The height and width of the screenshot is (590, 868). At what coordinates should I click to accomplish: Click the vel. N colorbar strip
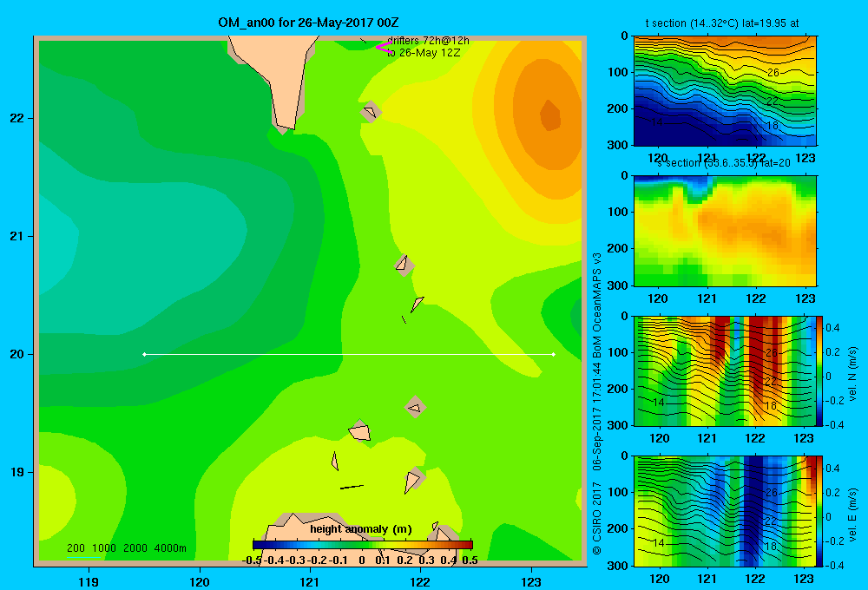coord(819,370)
